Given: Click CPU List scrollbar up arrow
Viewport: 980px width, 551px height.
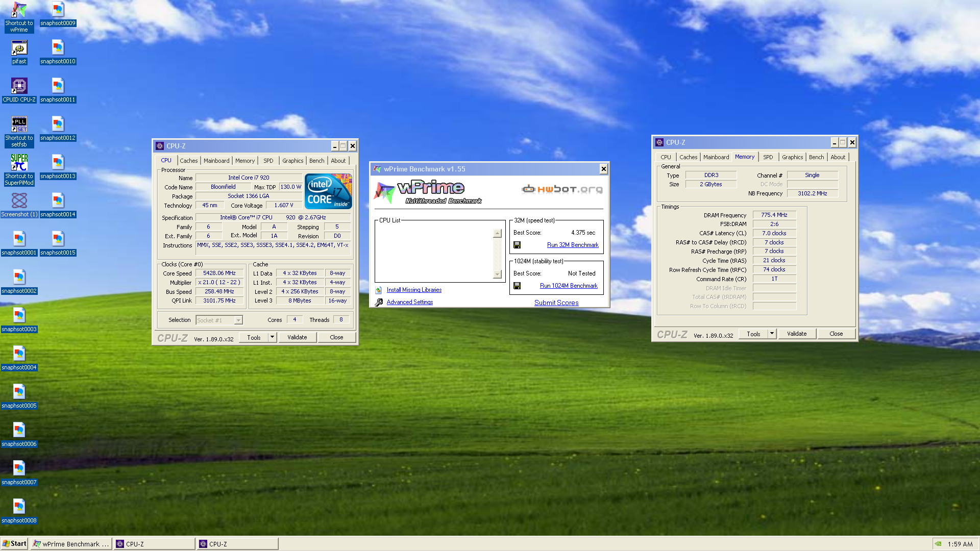Looking at the screenshot, I should [498, 233].
